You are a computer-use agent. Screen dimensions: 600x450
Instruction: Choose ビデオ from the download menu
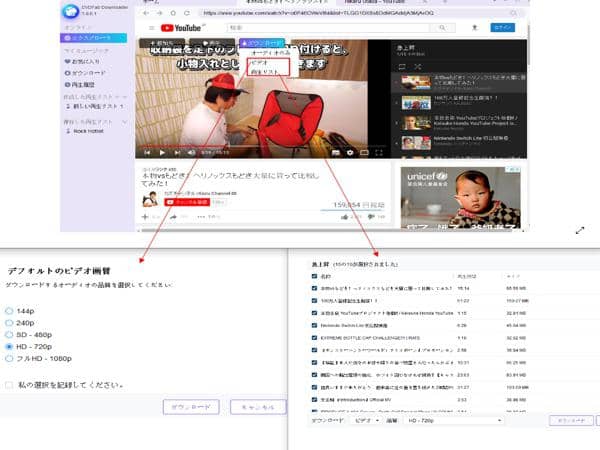coord(259,62)
